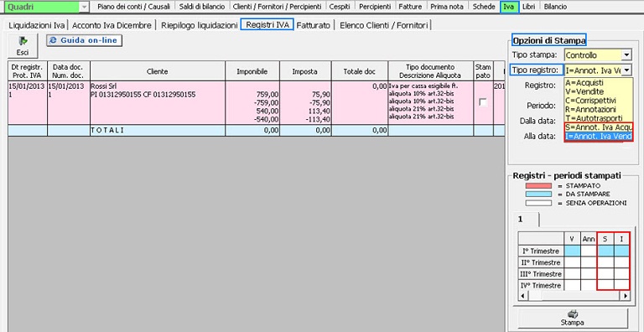The image size is (644, 332).
Task: Expand the Tipo stampa Controllo combo box
Action: (626, 54)
